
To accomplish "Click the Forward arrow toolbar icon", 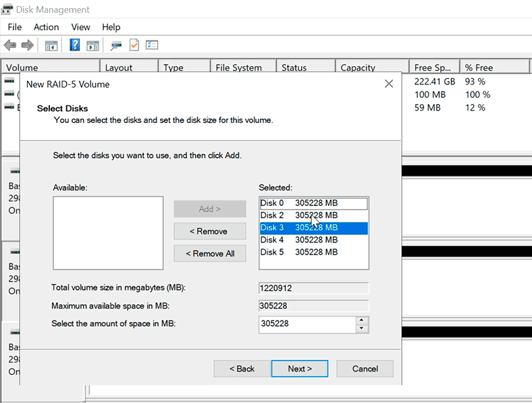I will 28,45.
